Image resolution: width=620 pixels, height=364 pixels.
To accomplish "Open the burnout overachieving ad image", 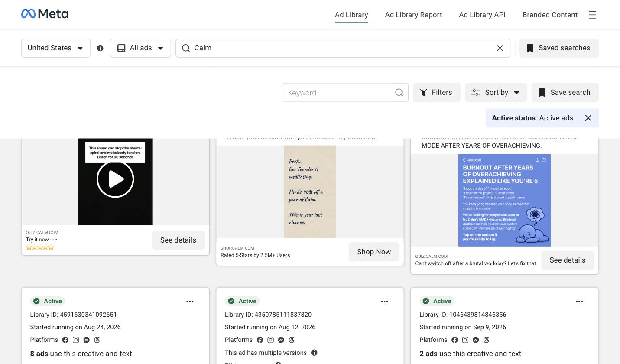I will coord(505,200).
